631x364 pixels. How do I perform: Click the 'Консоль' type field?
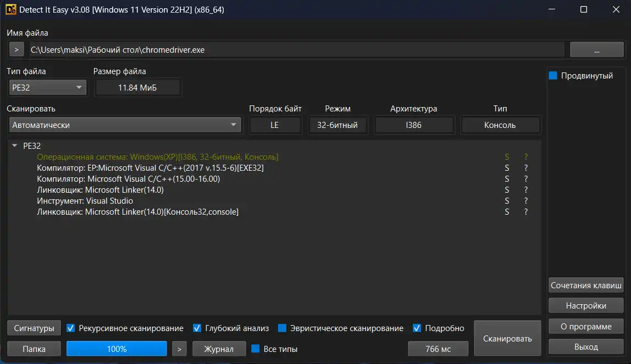click(500, 125)
